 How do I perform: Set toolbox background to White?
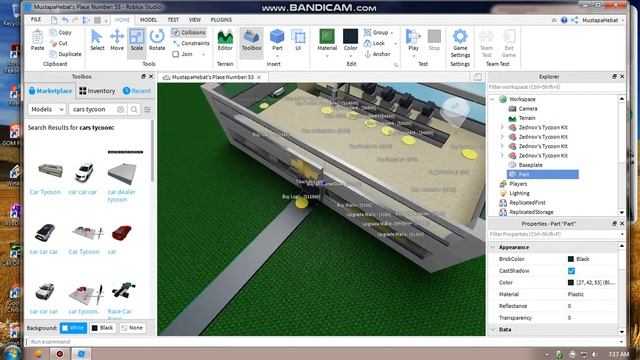click(x=73, y=328)
